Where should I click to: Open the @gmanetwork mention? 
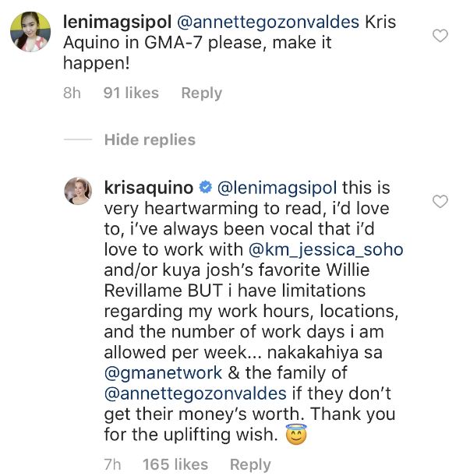pos(163,373)
